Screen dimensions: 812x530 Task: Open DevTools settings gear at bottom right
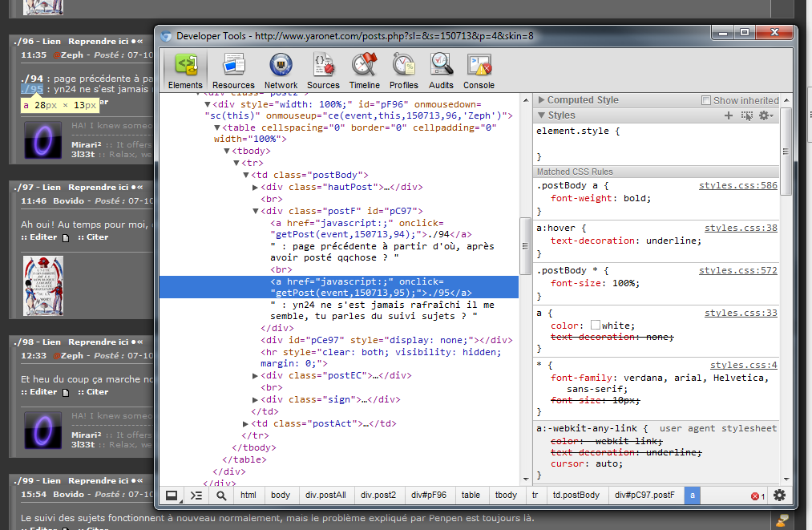coord(779,496)
